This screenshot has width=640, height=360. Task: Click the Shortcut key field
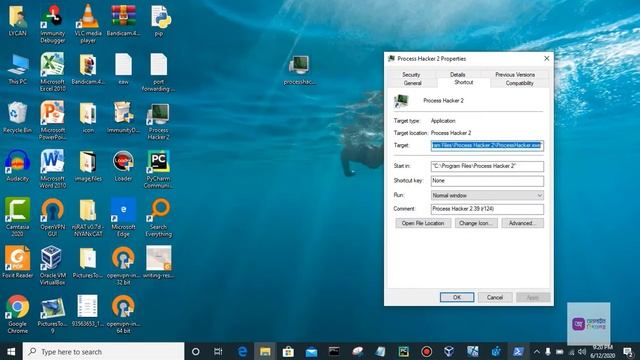[x=487, y=180]
